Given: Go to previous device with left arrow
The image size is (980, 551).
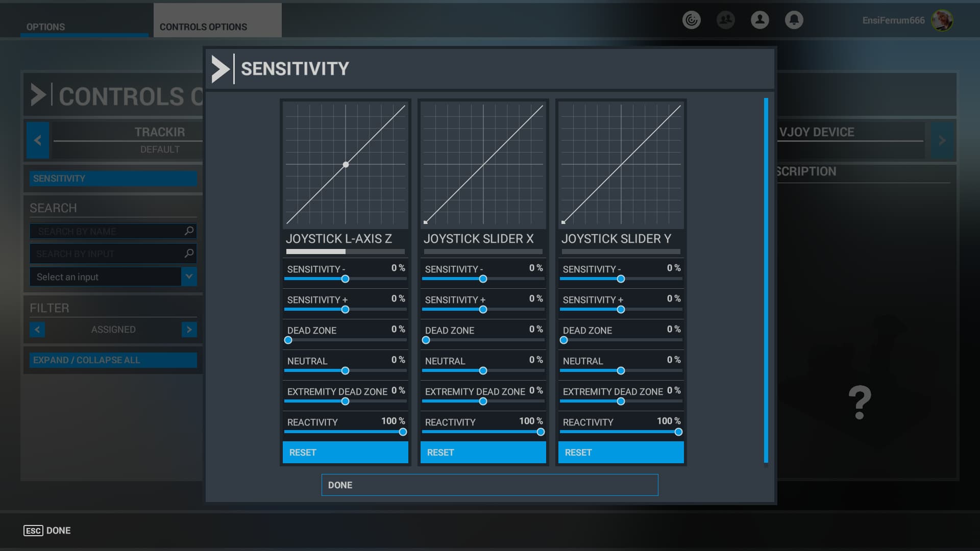Looking at the screenshot, I should [x=38, y=140].
